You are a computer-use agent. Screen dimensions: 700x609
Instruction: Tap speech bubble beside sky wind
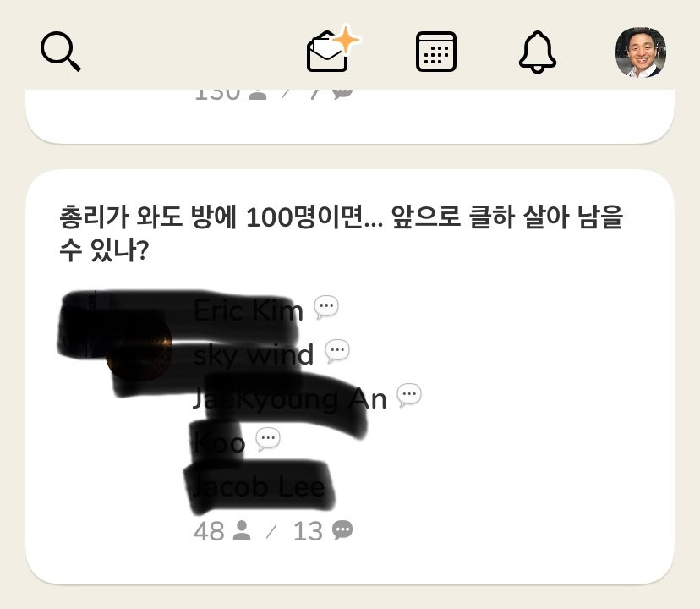point(337,351)
